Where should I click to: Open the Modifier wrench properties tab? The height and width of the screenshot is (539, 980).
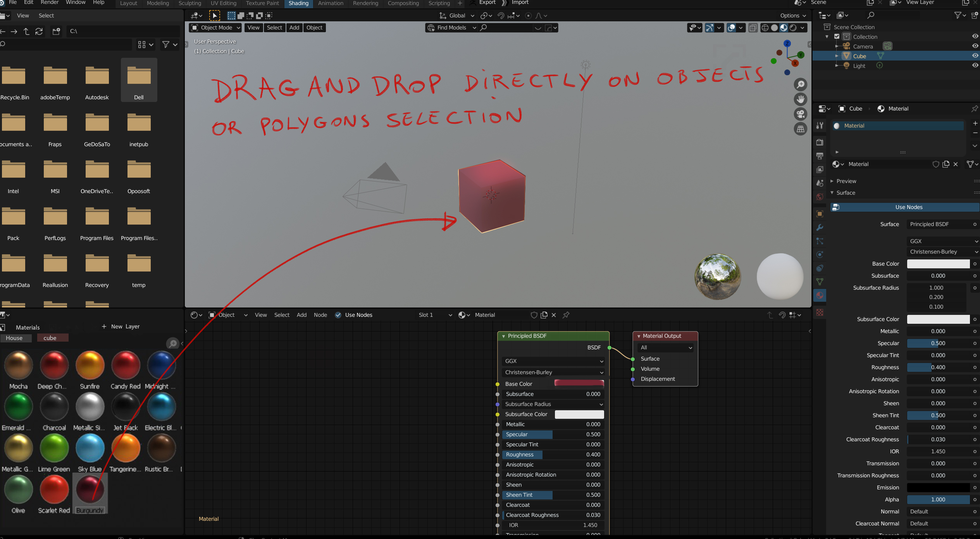820,227
